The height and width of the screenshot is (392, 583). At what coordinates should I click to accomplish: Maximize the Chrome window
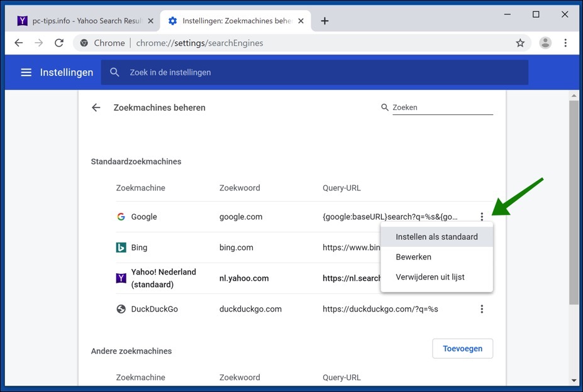tap(536, 14)
